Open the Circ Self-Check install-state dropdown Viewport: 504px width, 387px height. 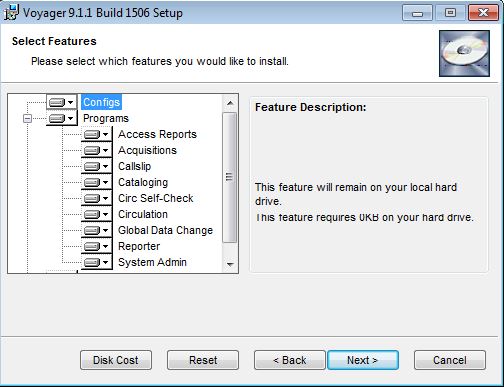point(97,198)
